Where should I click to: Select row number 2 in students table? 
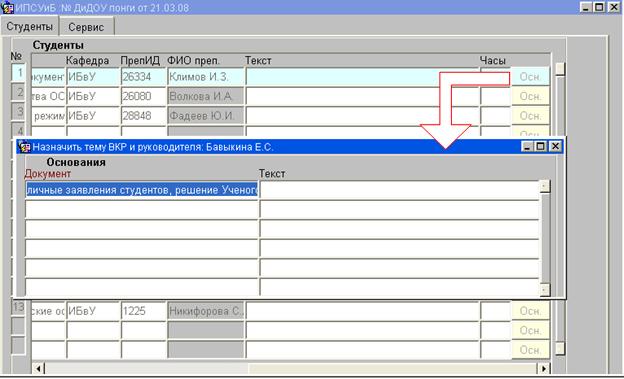(x=19, y=92)
